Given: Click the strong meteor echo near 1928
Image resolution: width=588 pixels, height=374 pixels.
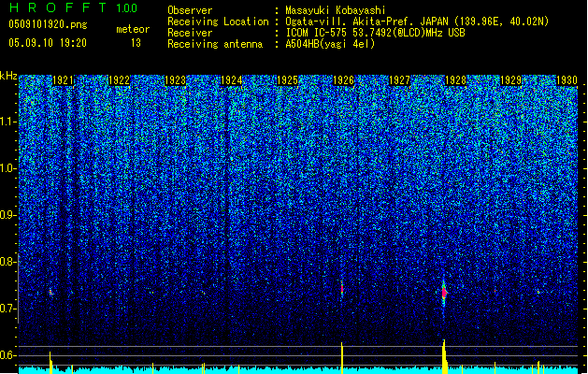Looking at the screenshot, I should click(444, 293).
